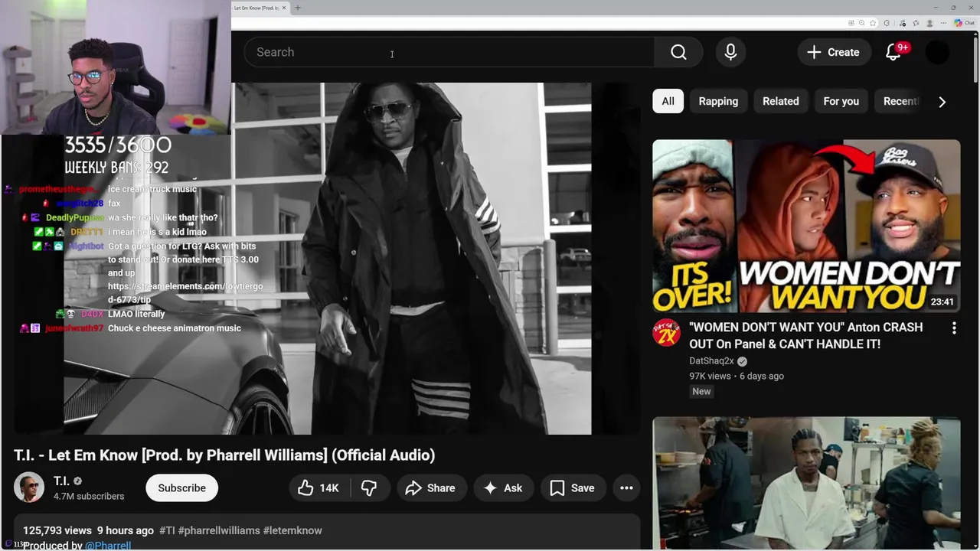The image size is (980, 551).
Task: Open more actions ellipsis under video
Action: click(x=626, y=488)
